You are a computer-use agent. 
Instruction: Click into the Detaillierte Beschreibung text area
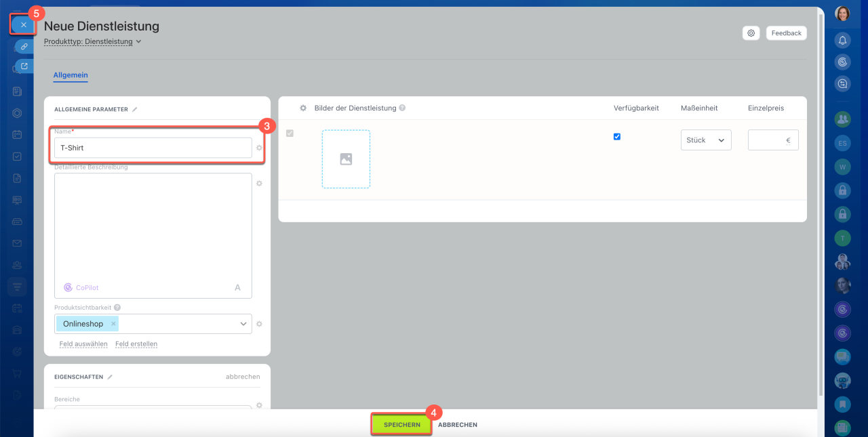coord(153,236)
